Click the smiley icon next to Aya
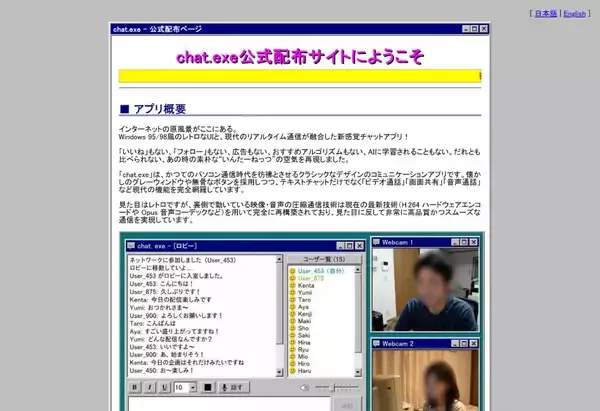Viewport: 600px width, 411px height. (x=293, y=307)
